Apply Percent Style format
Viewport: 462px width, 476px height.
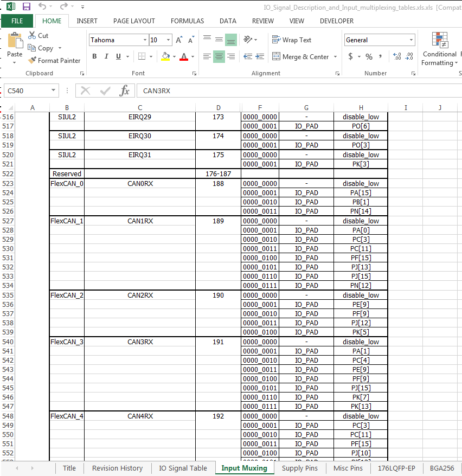coord(369,56)
